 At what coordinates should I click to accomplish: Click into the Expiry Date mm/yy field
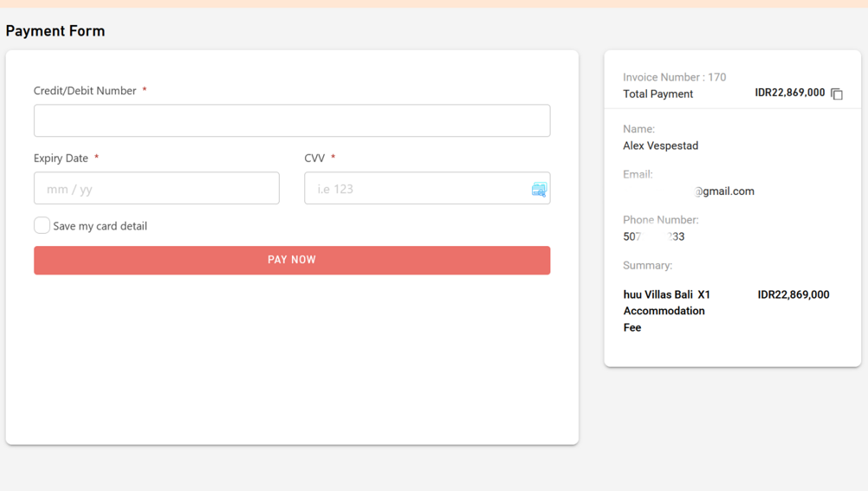point(157,189)
